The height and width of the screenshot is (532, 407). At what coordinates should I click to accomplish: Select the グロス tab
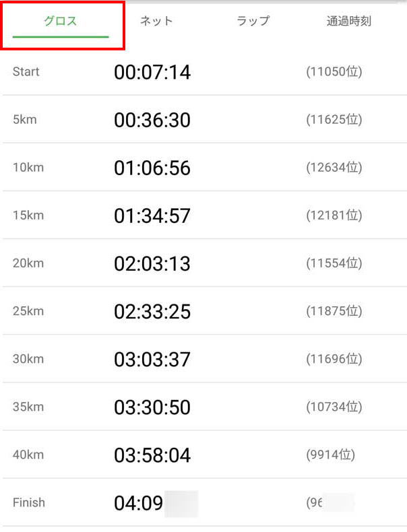point(61,21)
